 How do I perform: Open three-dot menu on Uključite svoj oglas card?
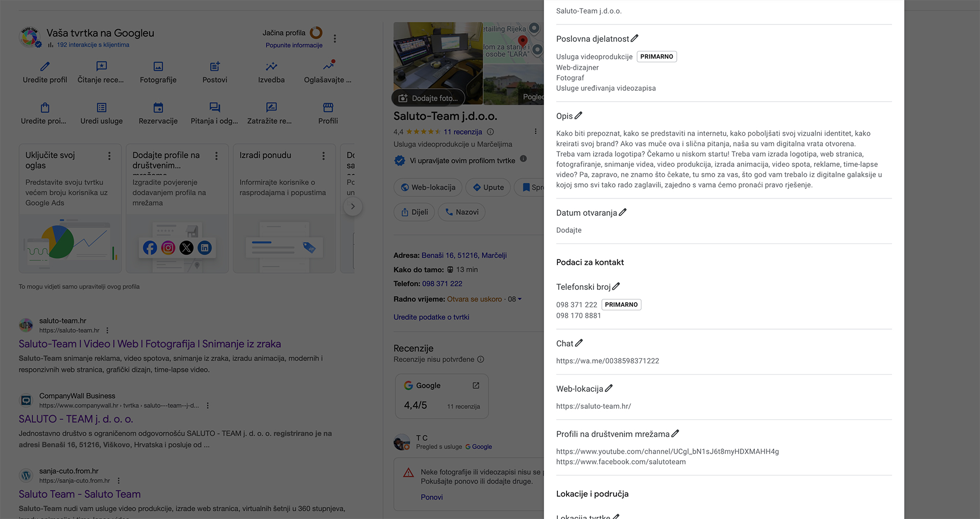(x=109, y=156)
